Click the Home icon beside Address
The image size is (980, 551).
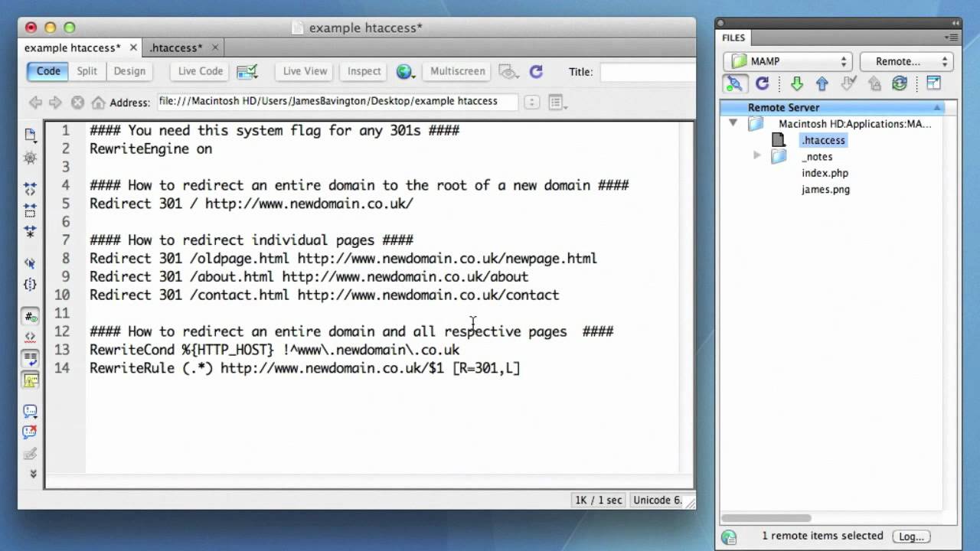tap(98, 103)
